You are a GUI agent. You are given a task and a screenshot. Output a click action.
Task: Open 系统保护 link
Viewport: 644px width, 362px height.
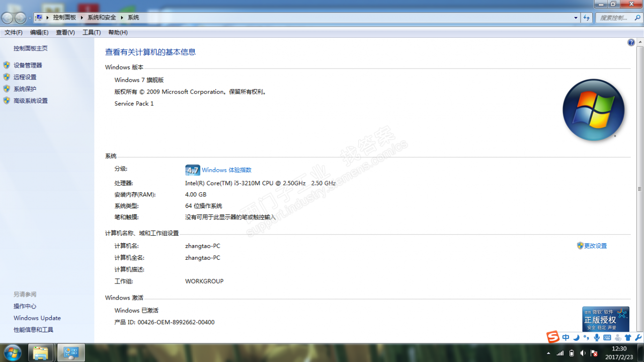pos(25,89)
